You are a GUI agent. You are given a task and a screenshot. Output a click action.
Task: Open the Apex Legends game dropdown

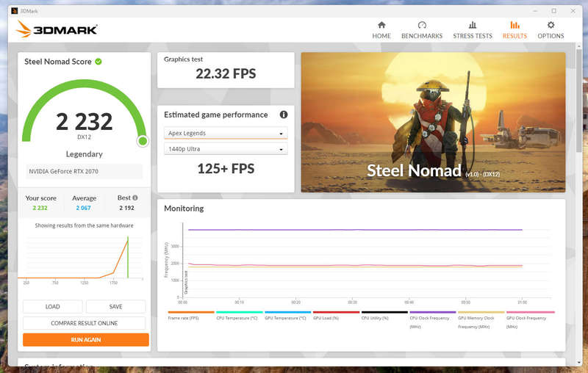tap(226, 133)
